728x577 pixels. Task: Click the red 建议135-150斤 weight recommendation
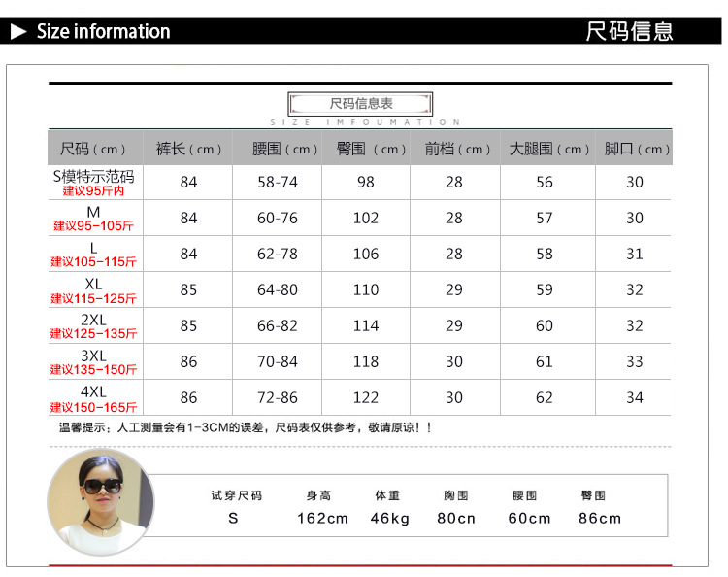coord(94,370)
